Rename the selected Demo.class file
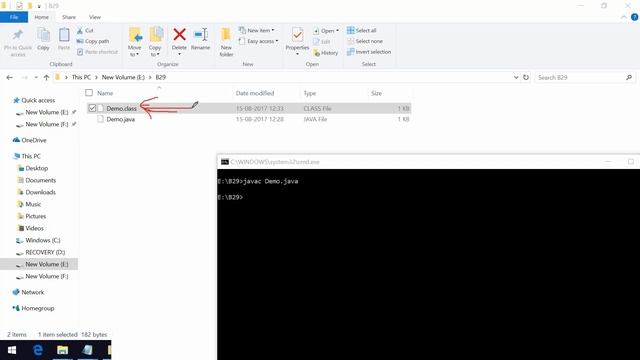Image resolution: width=640 pixels, height=360 pixels. pyautogui.click(x=200, y=40)
